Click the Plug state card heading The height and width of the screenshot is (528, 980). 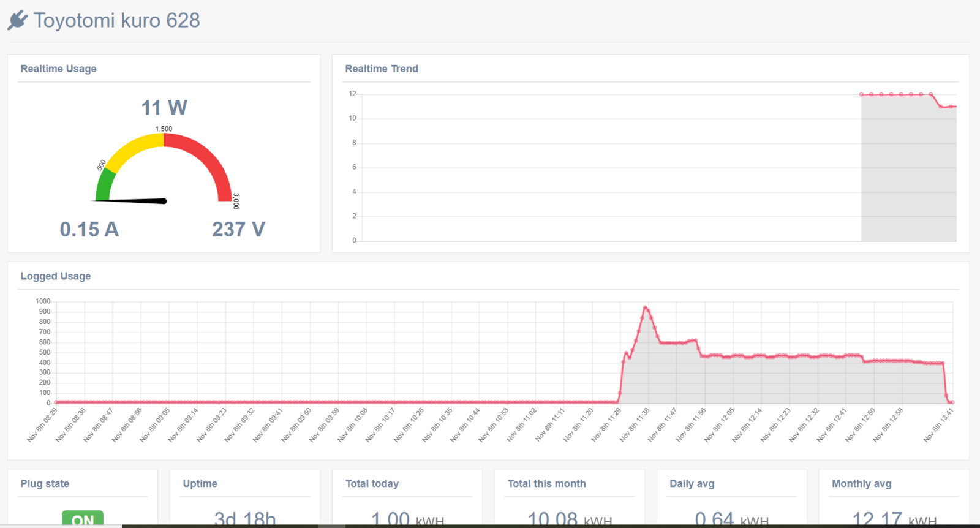[45, 483]
